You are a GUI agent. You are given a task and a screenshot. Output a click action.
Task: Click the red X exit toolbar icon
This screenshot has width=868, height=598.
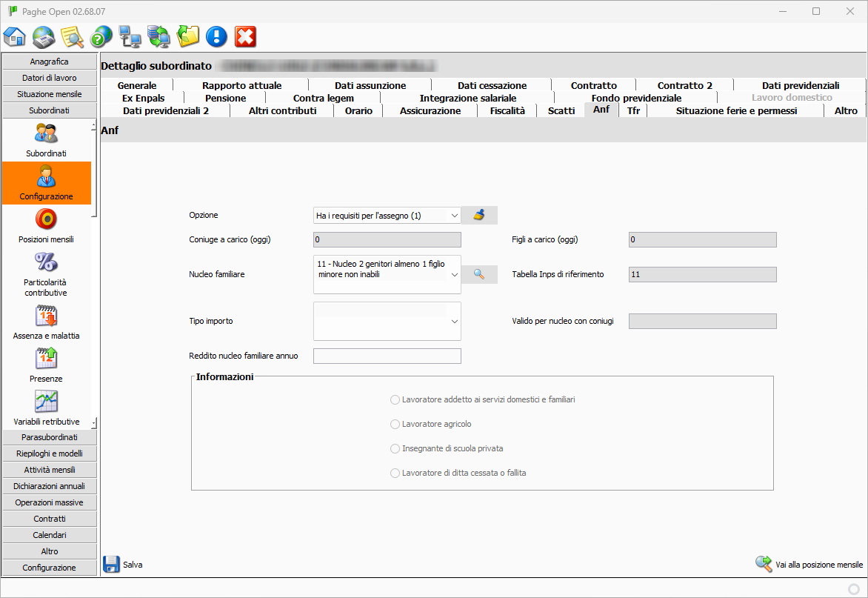(245, 36)
